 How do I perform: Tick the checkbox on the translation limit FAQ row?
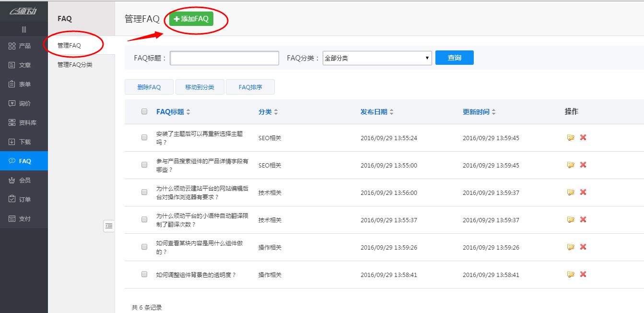tap(143, 219)
